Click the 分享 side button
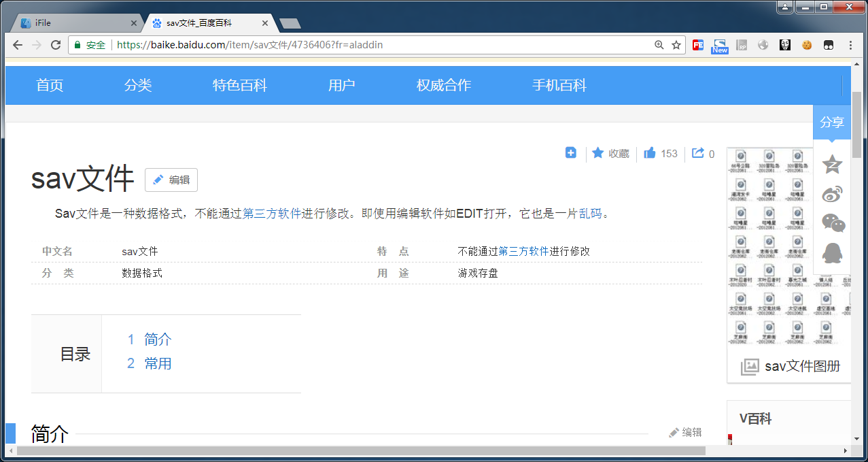 832,122
